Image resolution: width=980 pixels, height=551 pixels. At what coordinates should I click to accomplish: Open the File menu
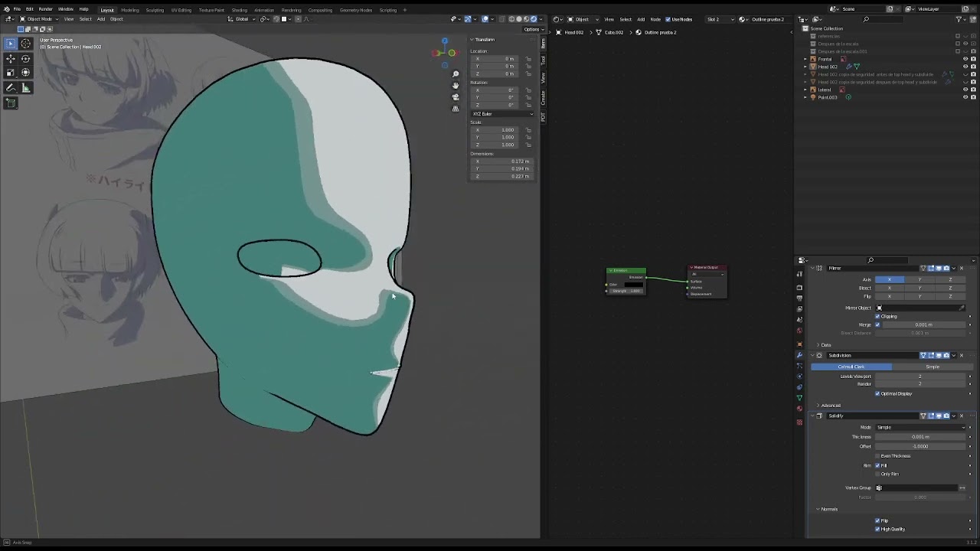17,9
